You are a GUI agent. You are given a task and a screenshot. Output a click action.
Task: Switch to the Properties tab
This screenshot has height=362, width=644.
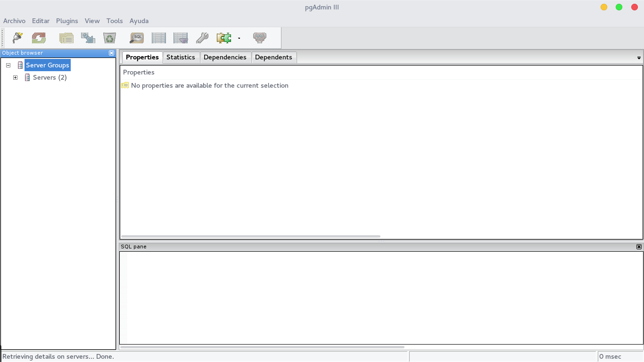(142, 57)
